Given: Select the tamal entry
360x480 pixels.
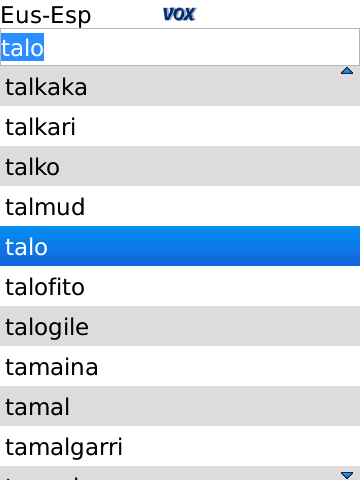Looking at the screenshot, I should [x=180, y=406].
